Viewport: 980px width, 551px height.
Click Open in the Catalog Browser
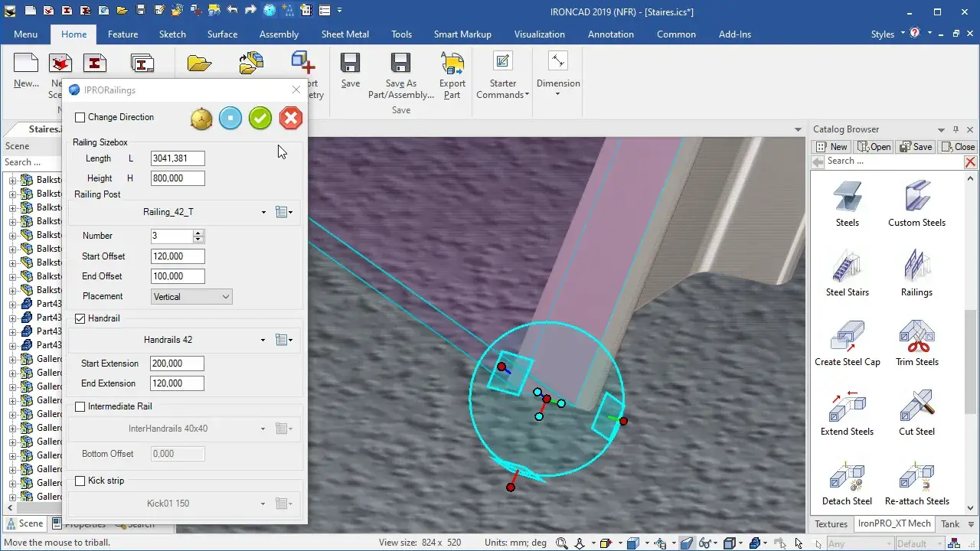coord(874,147)
